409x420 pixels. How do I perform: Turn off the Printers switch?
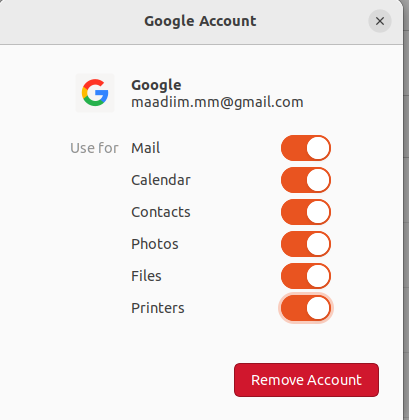306,308
